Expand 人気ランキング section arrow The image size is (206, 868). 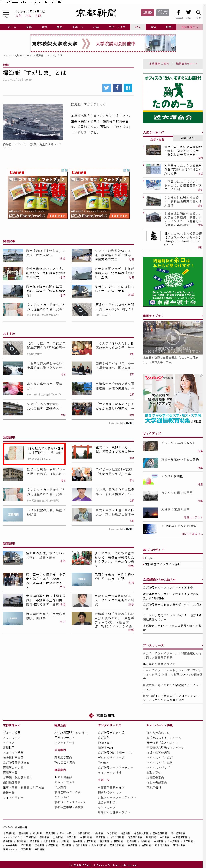202,133
